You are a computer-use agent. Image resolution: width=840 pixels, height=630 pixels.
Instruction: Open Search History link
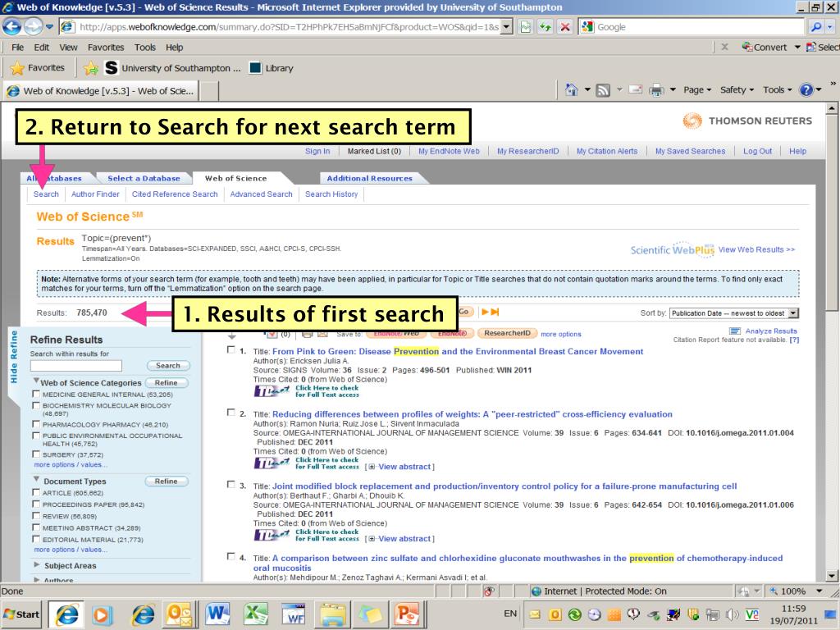coord(331,194)
